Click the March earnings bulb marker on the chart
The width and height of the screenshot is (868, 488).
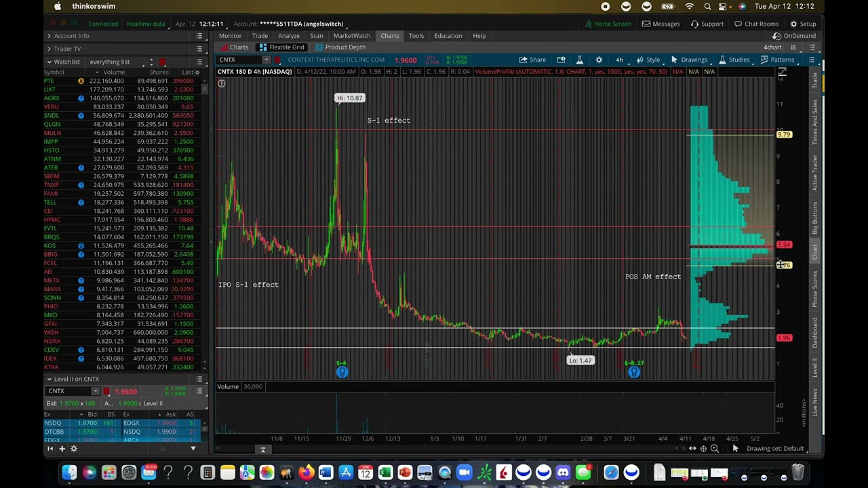(634, 372)
